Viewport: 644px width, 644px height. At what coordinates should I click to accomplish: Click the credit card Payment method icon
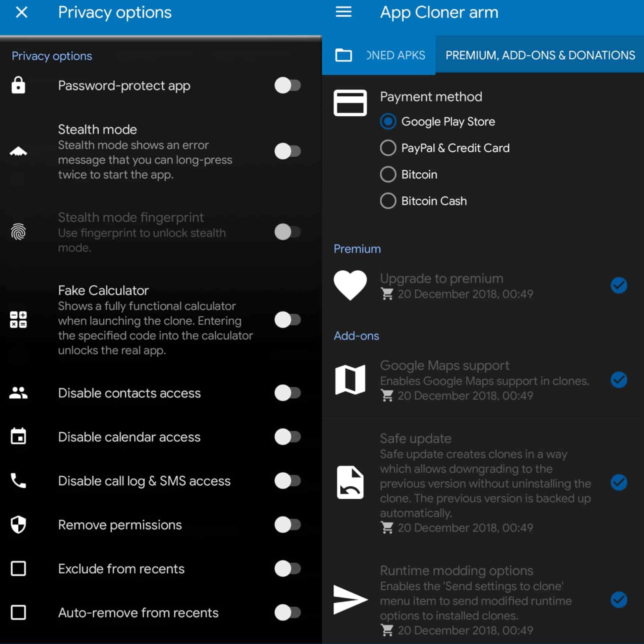350,103
